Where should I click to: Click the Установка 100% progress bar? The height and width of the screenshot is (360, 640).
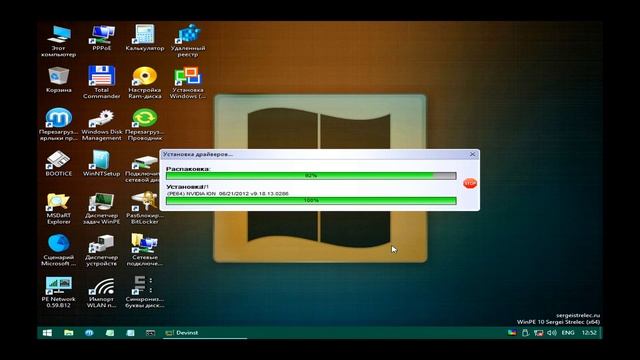click(311, 200)
